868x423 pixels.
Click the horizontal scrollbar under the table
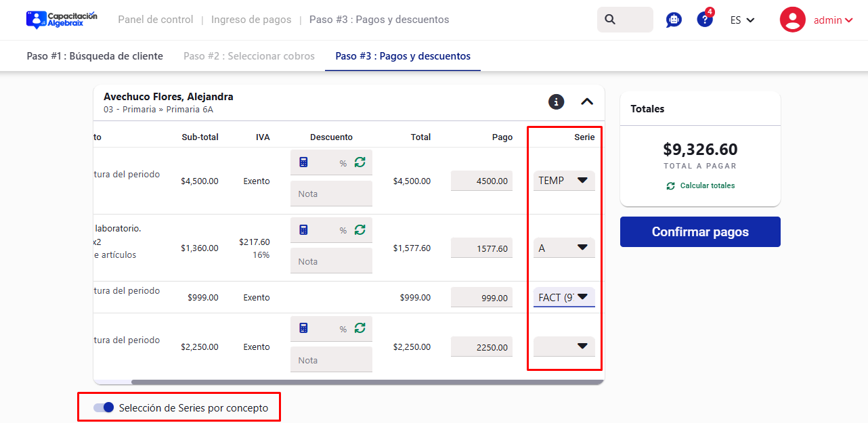click(366, 382)
